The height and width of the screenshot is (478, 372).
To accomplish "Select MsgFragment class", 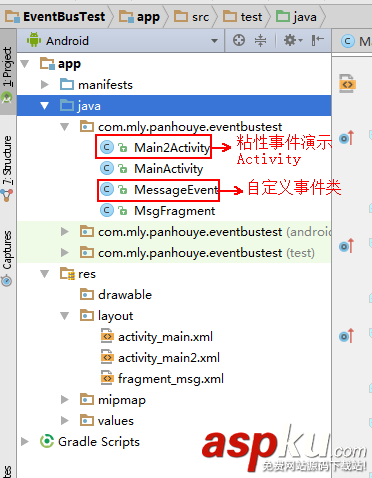I will point(174,211).
